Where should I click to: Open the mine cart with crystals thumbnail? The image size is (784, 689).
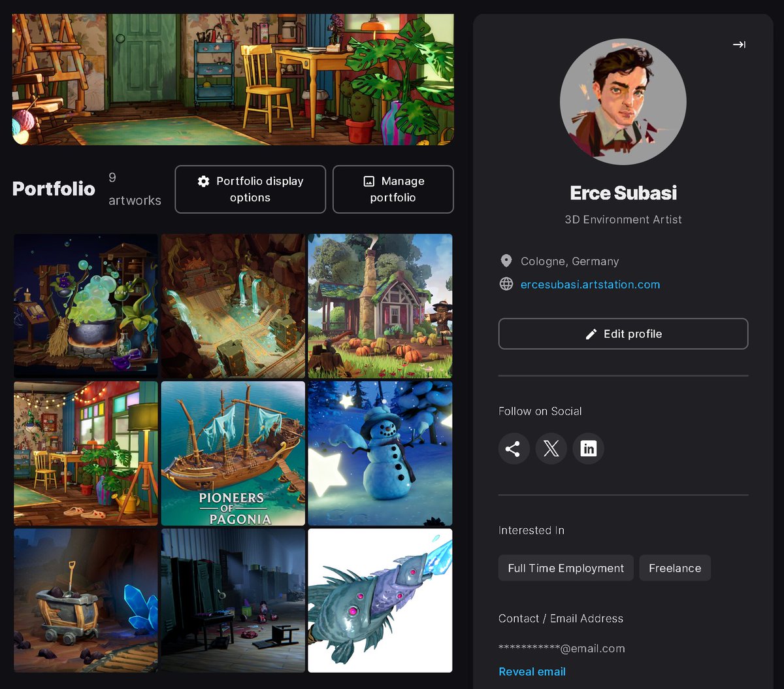point(86,601)
